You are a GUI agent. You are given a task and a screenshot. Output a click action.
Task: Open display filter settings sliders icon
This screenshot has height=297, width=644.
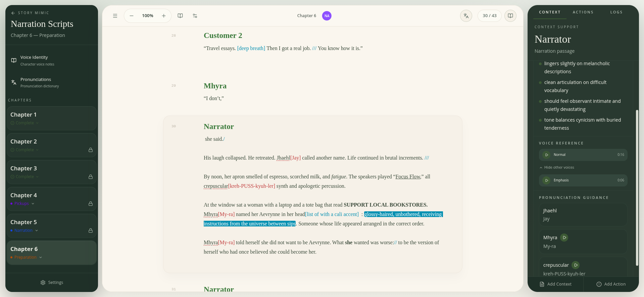195,16
